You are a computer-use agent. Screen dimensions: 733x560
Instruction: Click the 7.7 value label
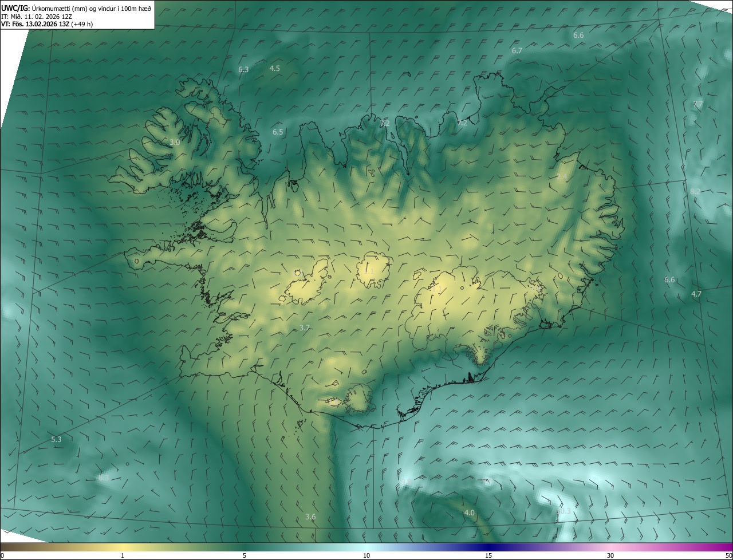698,104
